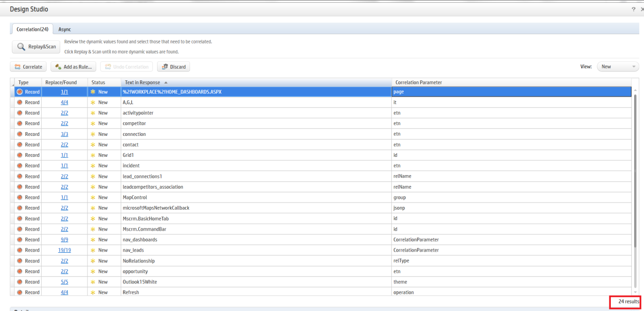644x311 pixels.
Task: Click the results table vertical scrollbar
Action: coord(635,170)
